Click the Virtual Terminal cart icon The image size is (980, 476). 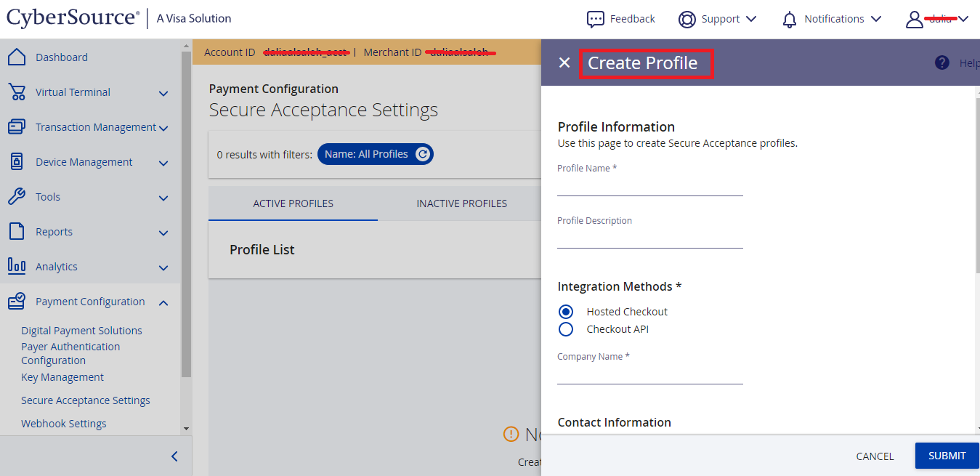(x=17, y=92)
